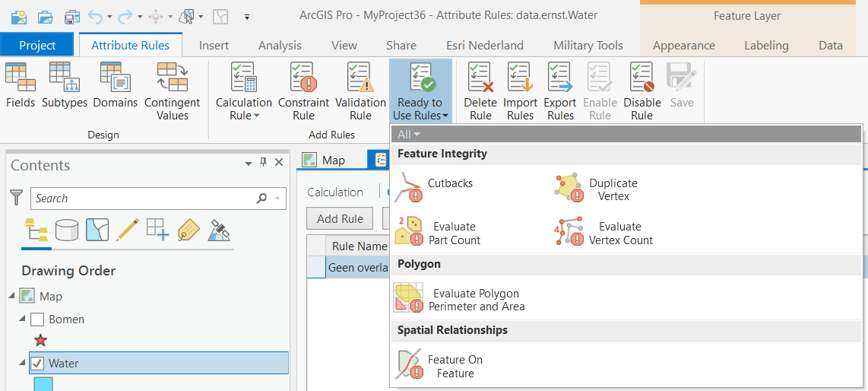868x391 pixels.
Task: Click the New Project icon in quick access toolbar
Action: click(x=19, y=17)
